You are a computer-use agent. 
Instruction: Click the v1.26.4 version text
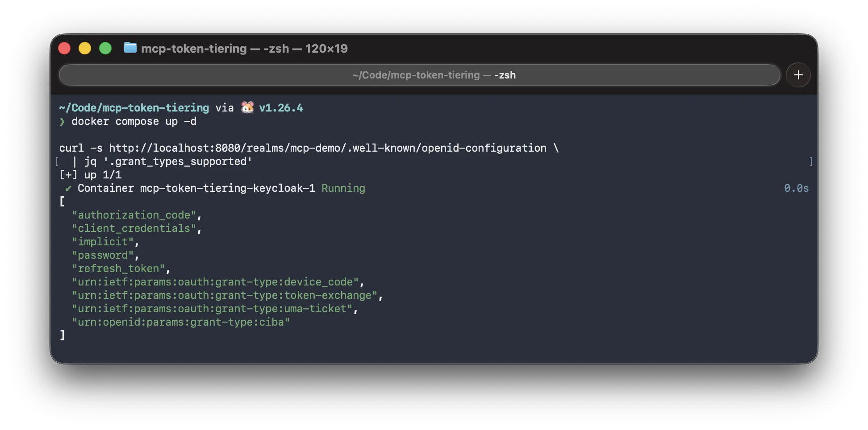(281, 108)
